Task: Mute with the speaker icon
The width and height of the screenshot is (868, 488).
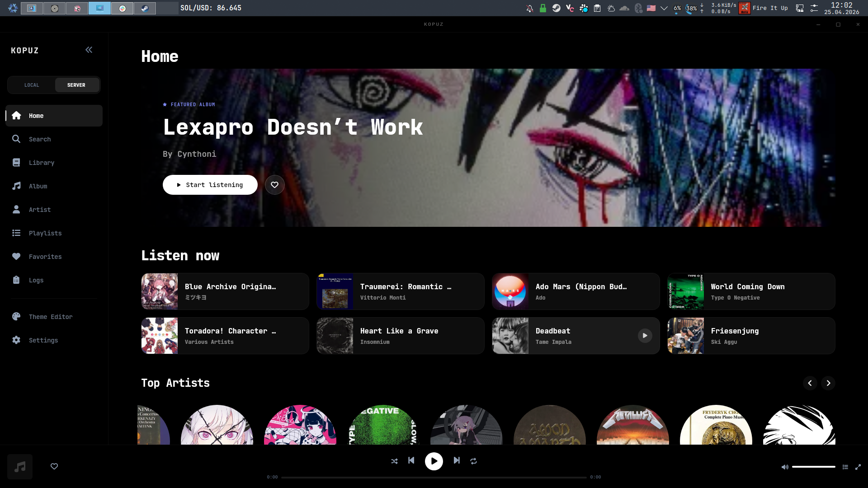Action: tap(785, 467)
